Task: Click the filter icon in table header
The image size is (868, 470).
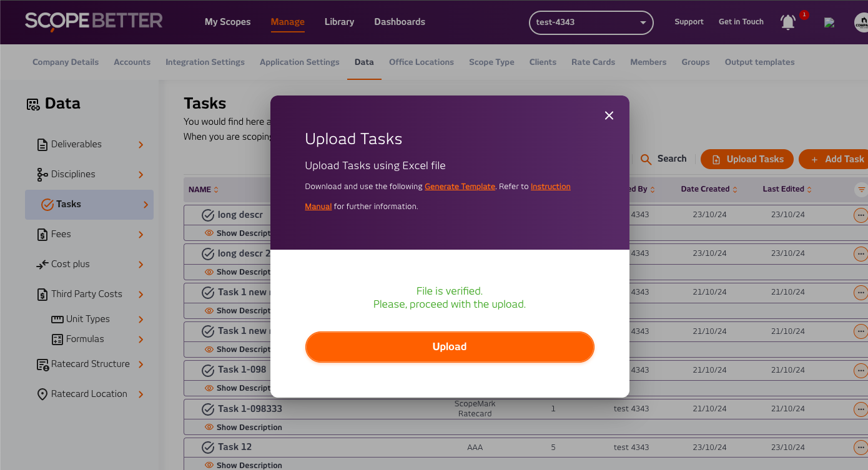Action: (x=861, y=189)
